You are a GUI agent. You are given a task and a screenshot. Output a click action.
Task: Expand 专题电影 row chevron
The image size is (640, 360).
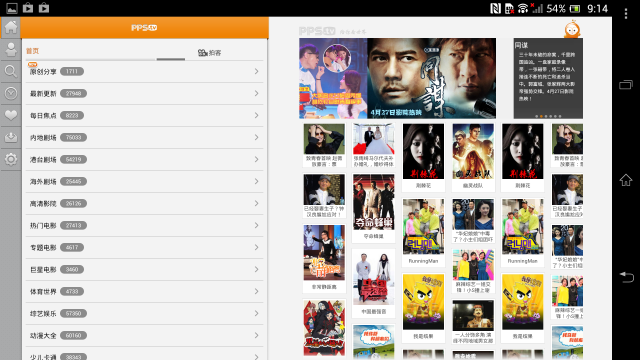[256, 247]
